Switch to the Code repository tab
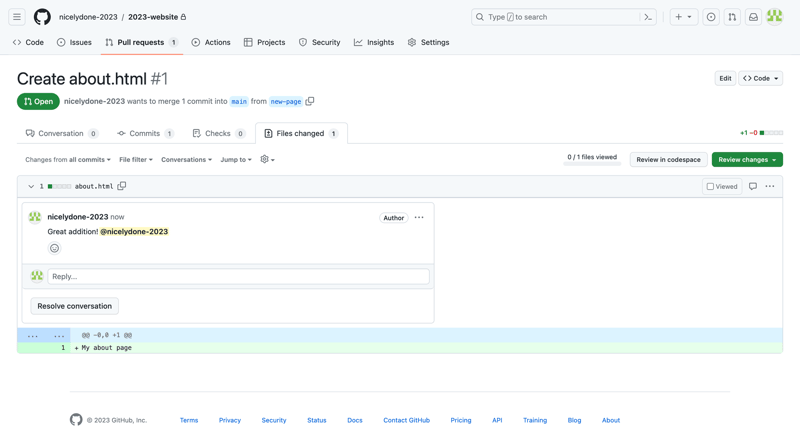800x442 pixels. pos(29,42)
